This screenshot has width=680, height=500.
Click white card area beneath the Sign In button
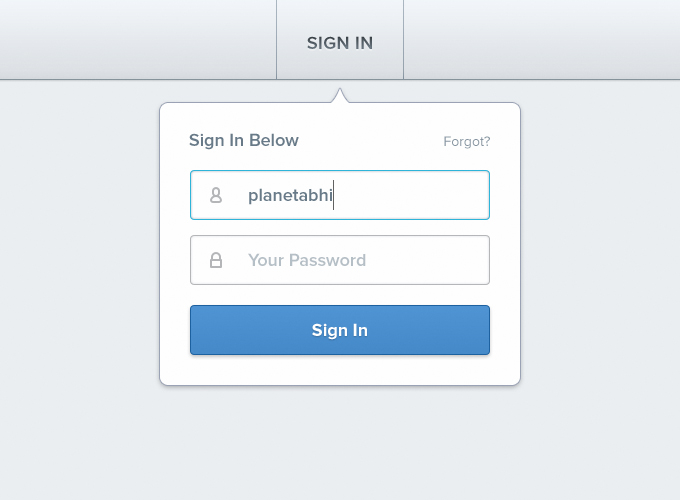pos(340,370)
